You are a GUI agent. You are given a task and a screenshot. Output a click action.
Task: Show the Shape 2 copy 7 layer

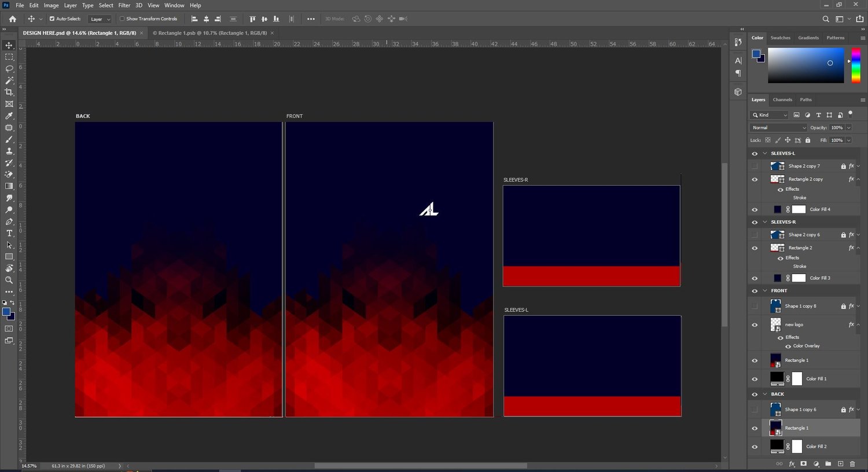pyautogui.click(x=755, y=166)
